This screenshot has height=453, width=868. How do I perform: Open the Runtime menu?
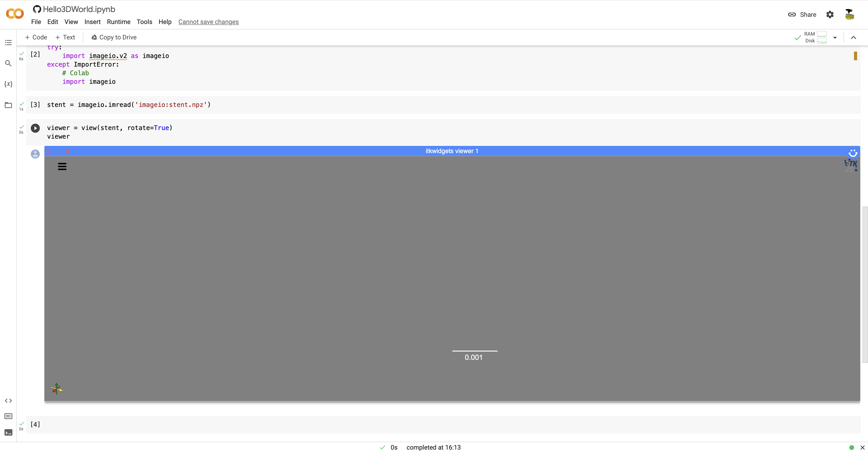coord(119,22)
